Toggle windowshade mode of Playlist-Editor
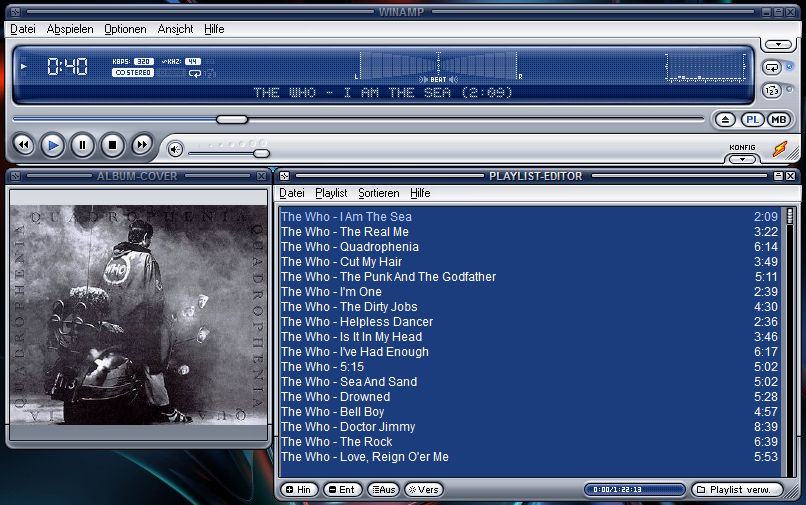The height and width of the screenshot is (505, 806). click(x=778, y=176)
